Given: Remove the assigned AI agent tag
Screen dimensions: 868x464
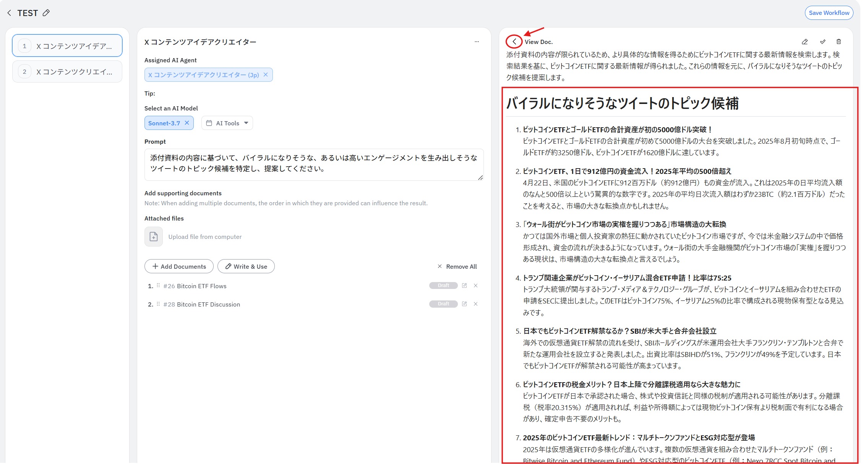Looking at the screenshot, I should coord(266,75).
